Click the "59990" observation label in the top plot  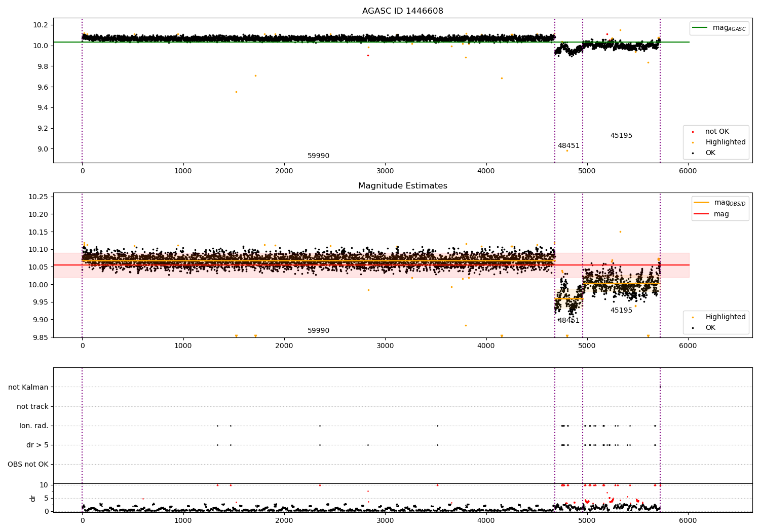(318, 156)
